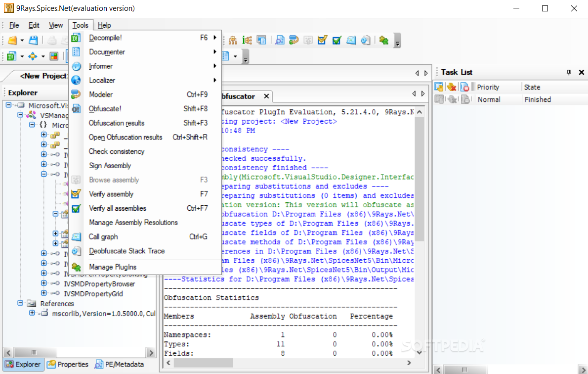588x374 pixels.
Task: Select the References tree item
Action: [x=57, y=303]
